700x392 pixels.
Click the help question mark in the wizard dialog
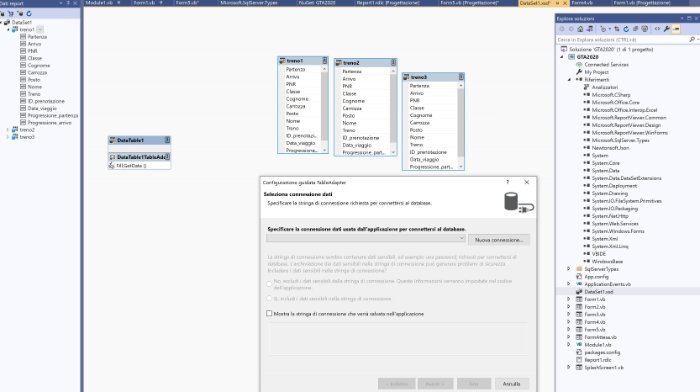(508, 182)
